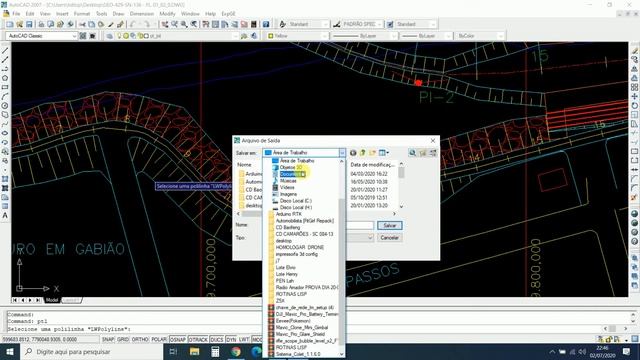
Task: Open the PADRÃO SPEC dimension style dropdown
Action: click(x=379, y=24)
